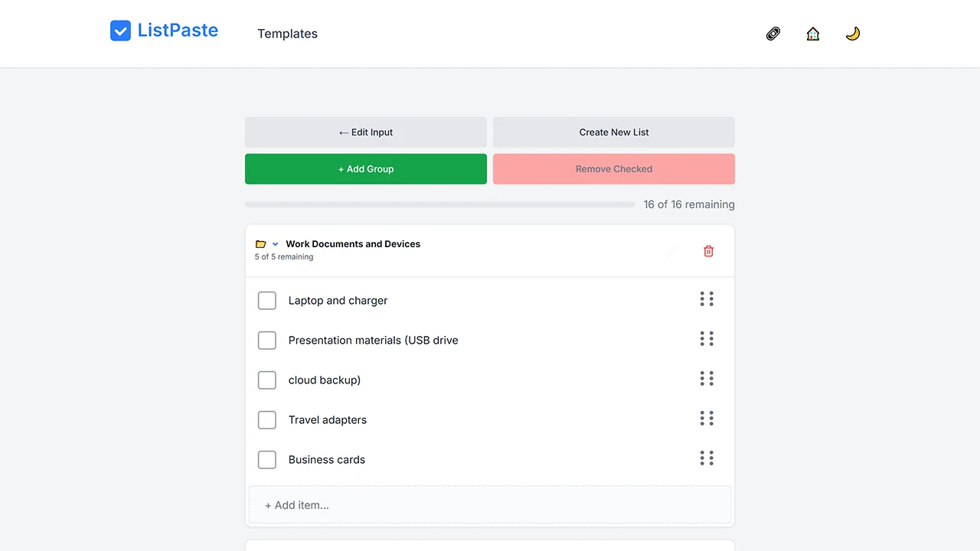Go to home via house icon
Viewport: 980px width, 551px height.
tap(813, 34)
